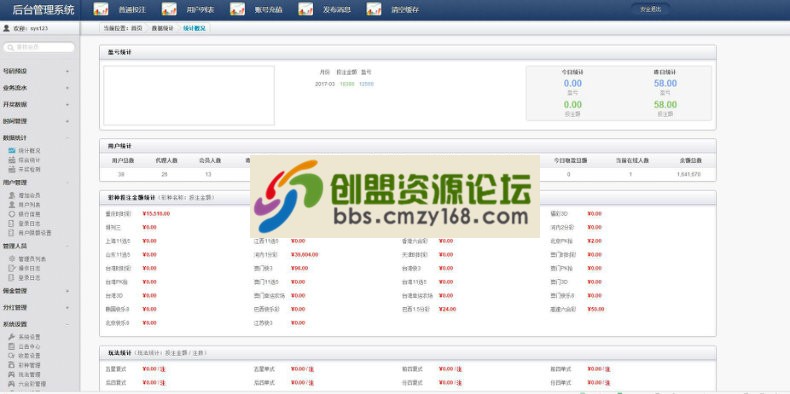Click the icon for 收款设置
790x394 pixels.
point(12,355)
